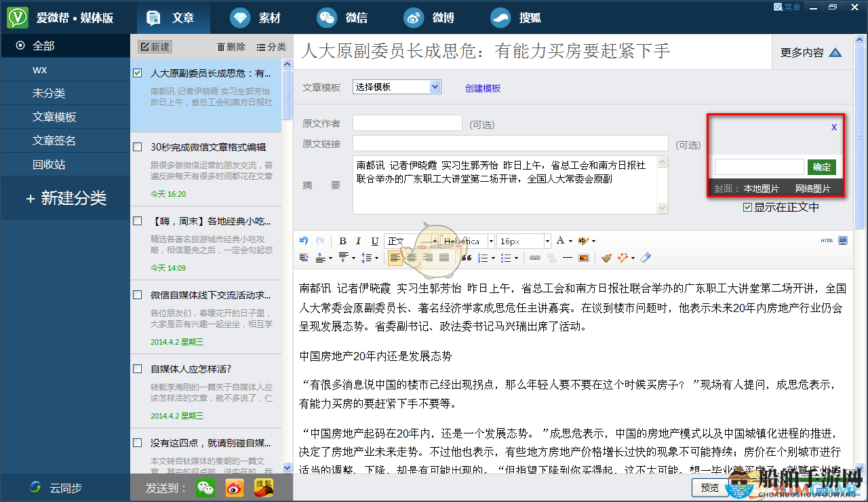
Task: Click the text highlight color icon
Action: [583, 241]
